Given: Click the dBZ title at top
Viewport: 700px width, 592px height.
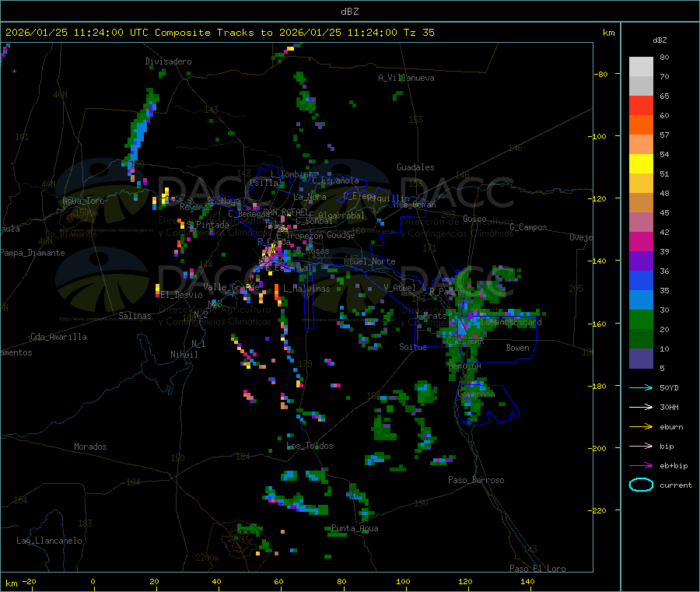Looking at the screenshot, I should pyautogui.click(x=349, y=12).
